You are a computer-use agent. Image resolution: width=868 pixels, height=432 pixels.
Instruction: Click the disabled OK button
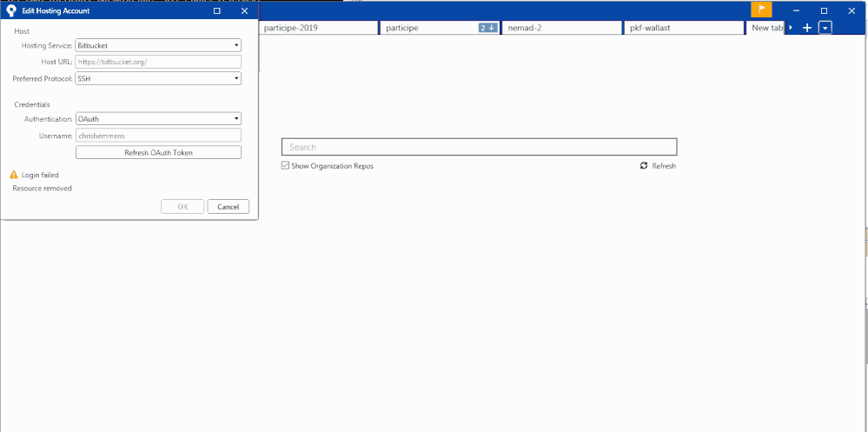pos(182,207)
